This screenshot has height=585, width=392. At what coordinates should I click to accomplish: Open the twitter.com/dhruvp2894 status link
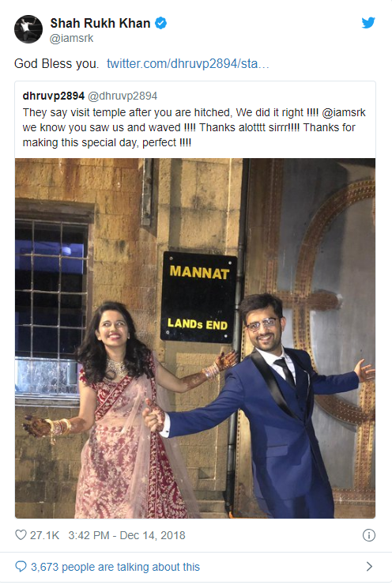(x=187, y=64)
